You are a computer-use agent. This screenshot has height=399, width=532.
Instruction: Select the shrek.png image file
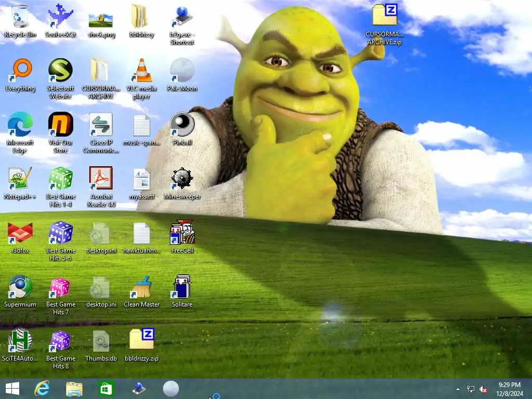click(101, 21)
